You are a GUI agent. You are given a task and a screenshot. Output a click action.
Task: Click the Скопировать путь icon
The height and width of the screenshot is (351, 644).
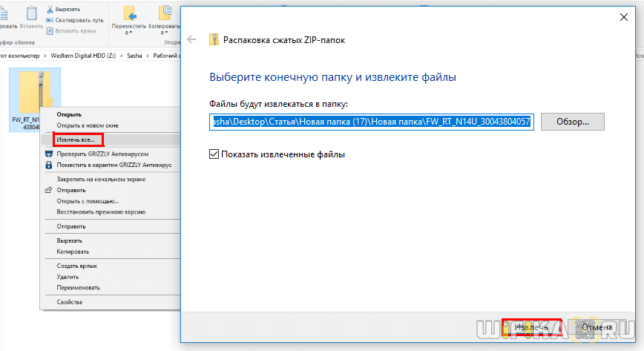tap(49, 20)
